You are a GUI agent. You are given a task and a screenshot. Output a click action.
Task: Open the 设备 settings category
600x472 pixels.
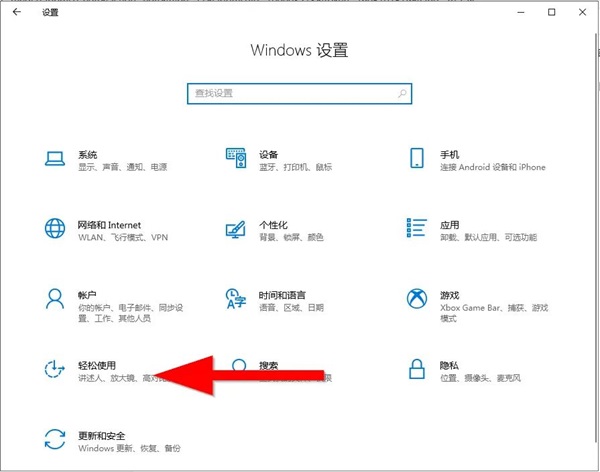coord(268,155)
